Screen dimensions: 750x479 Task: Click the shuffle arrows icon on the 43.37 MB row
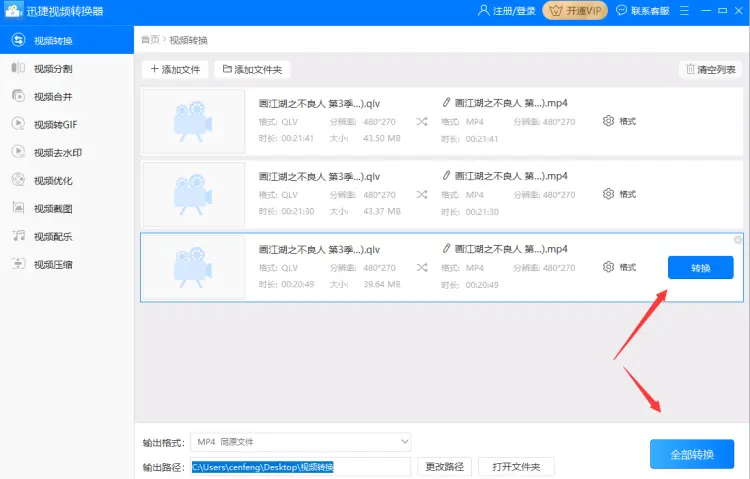pos(421,194)
